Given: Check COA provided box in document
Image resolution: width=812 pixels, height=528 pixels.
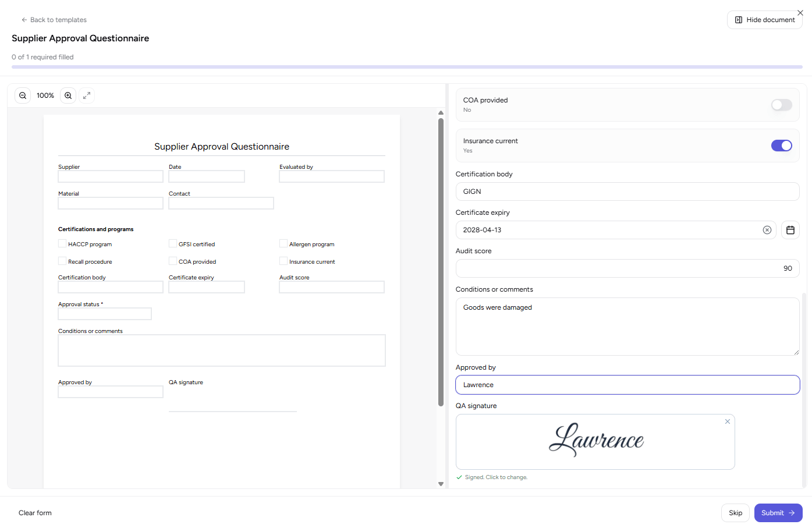Looking at the screenshot, I should coord(173,261).
